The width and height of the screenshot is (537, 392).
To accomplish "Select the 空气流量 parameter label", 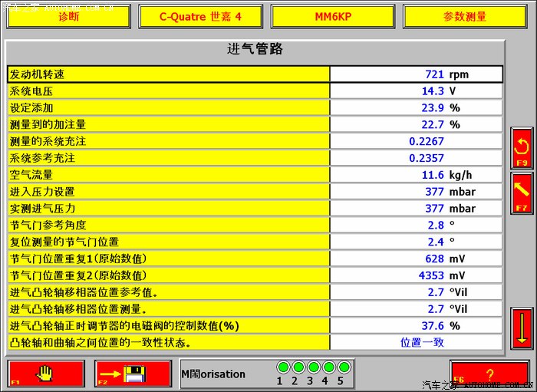I will tap(169, 175).
